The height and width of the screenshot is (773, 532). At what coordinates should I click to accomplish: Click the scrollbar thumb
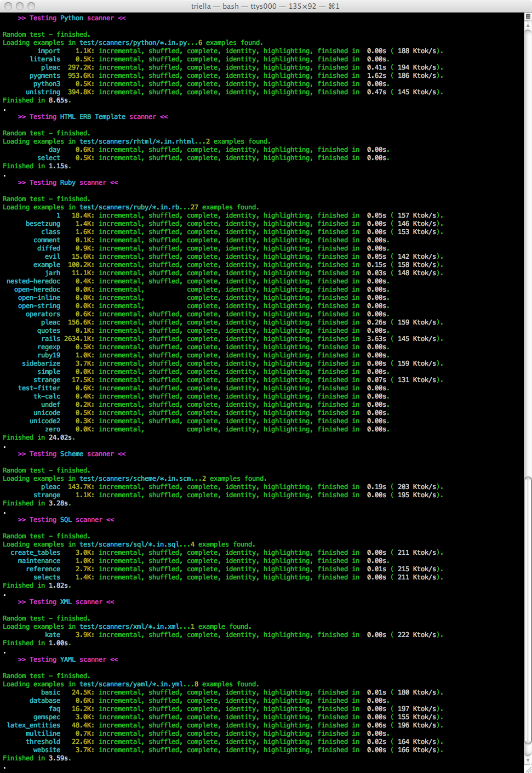point(528,610)
